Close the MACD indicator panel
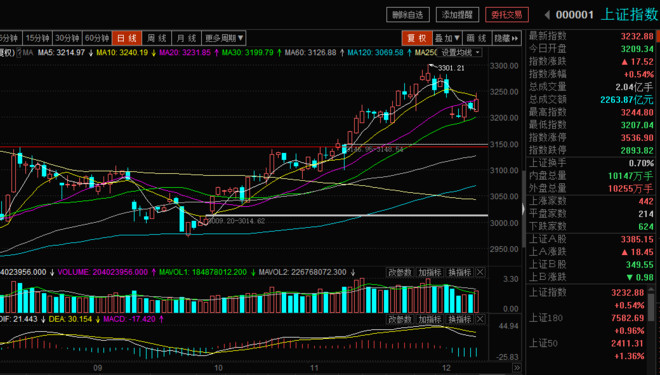The height and width of the screenshot is (375, 660). coord(480,319)
